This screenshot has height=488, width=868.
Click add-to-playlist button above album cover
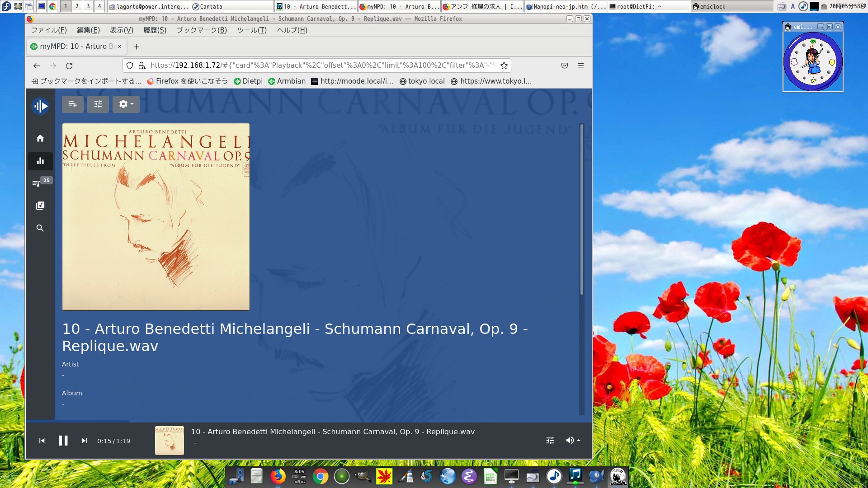(73, 104)
